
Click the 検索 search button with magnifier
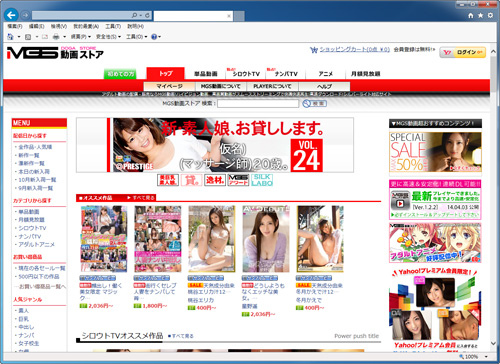[314, 104]
